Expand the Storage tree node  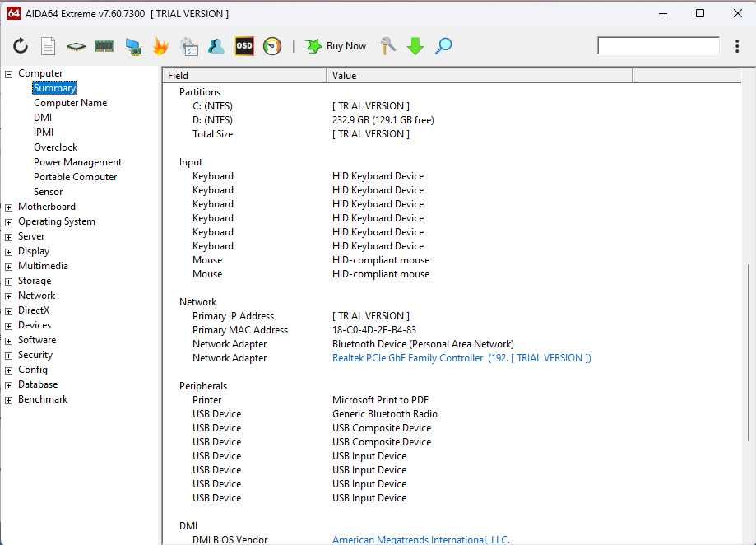point(9,282)
